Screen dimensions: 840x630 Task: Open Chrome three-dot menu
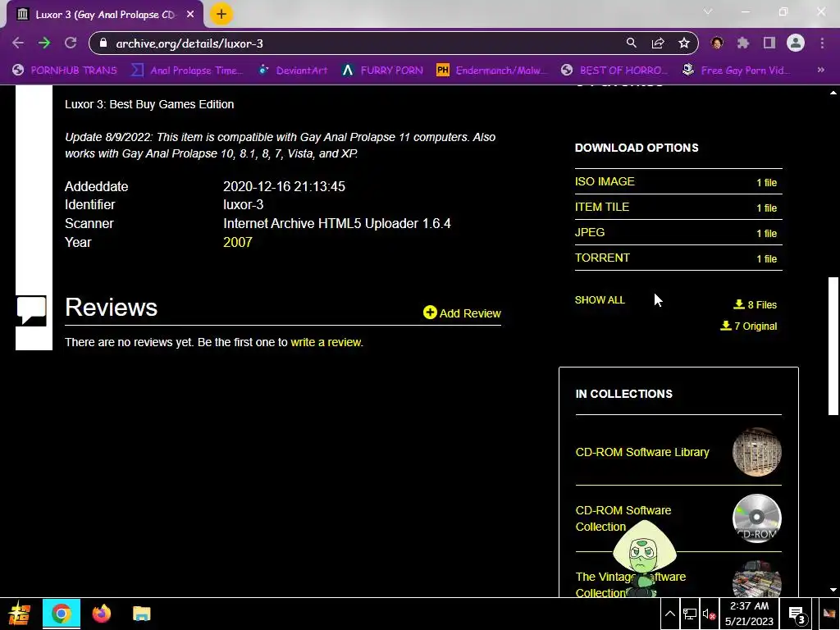[822, 43]
